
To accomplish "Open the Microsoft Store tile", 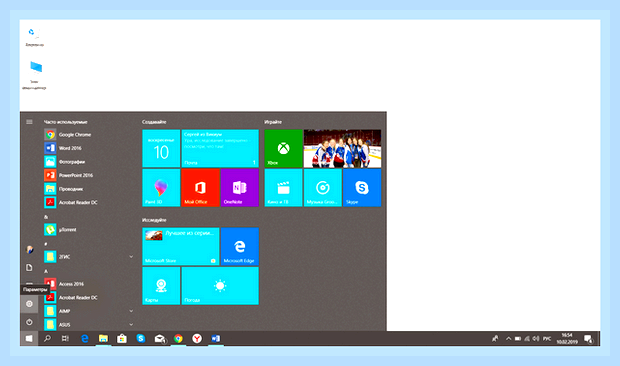I will point(181,246).
